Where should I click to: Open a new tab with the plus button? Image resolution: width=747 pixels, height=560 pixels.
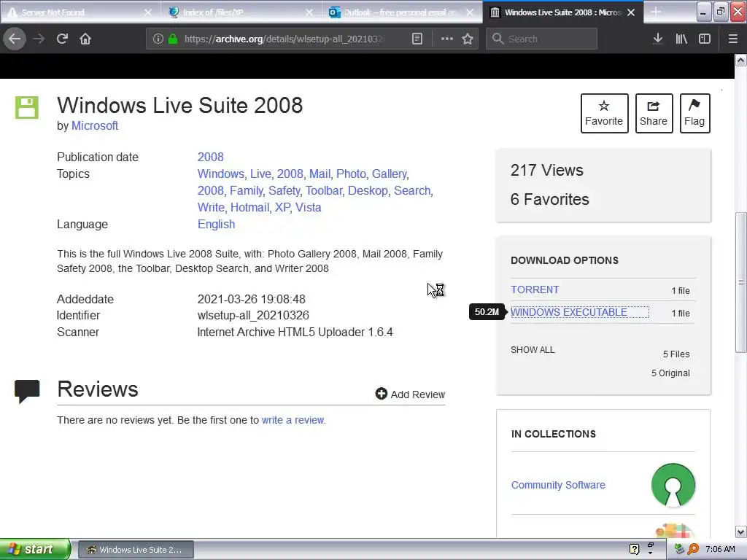[x=656, y=12]
